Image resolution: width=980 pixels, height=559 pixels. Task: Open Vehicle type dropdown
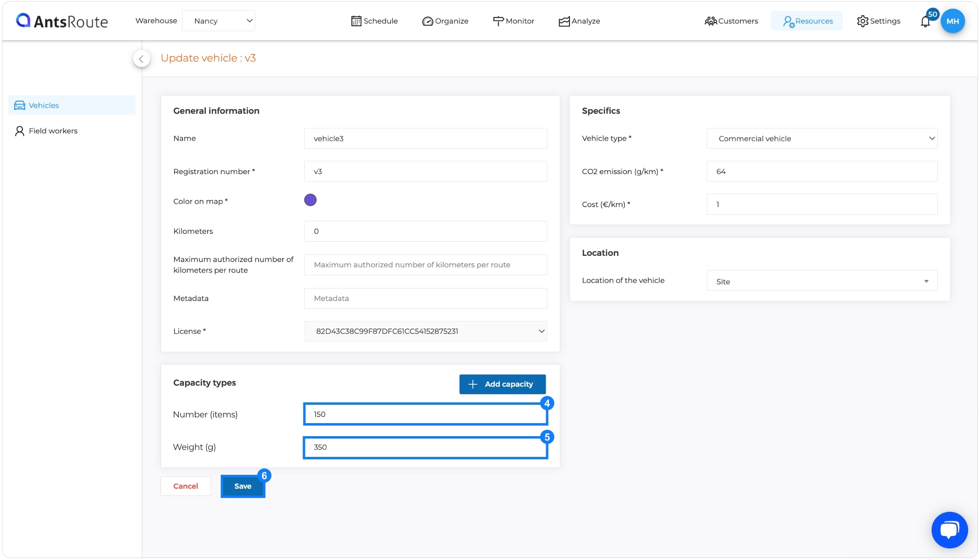[x=822, y=138]
